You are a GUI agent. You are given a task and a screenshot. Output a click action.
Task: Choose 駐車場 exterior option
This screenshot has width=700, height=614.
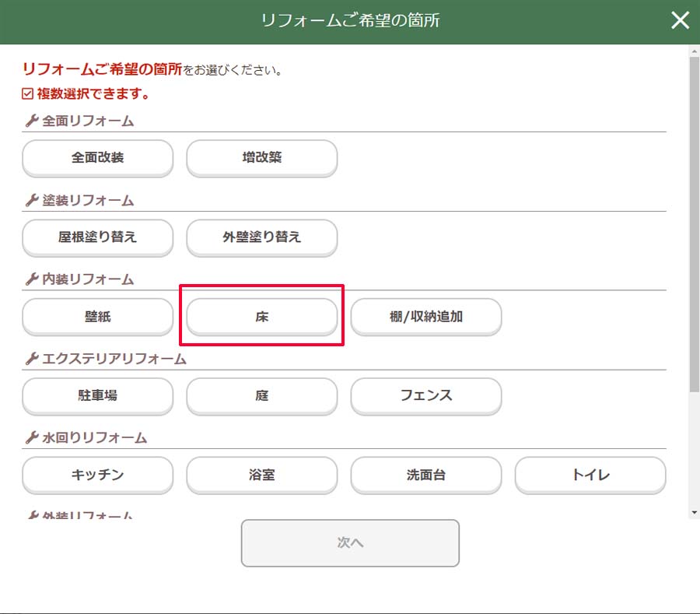pyautogui.click(x=97, y=396)
